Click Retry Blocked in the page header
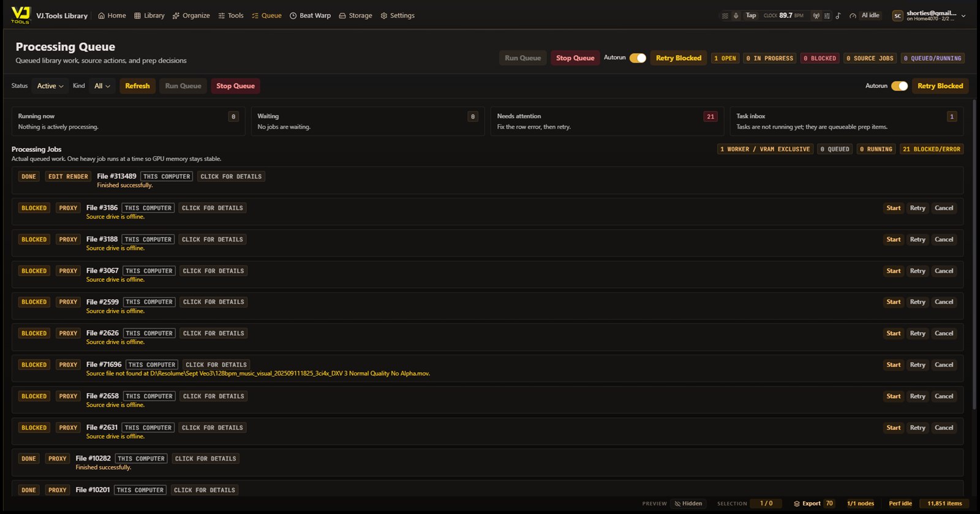 [x=679, y=58]
